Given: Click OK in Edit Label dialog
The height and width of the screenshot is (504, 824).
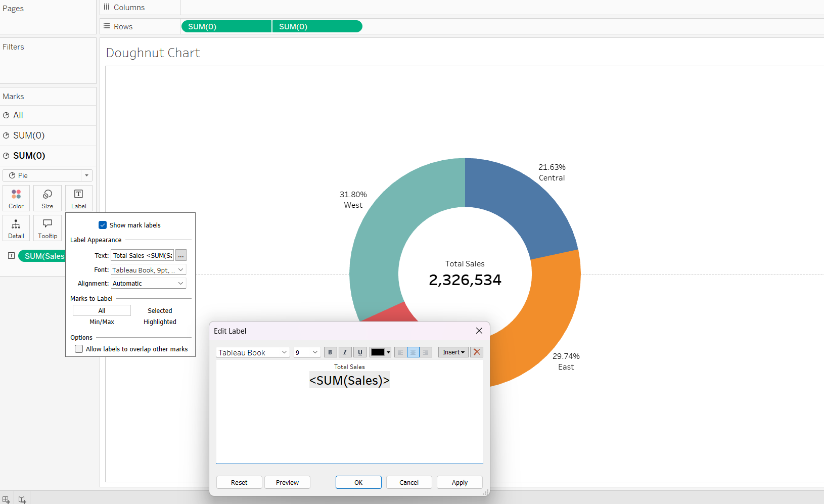Looking at the screenshot, I should pos(358,483).
